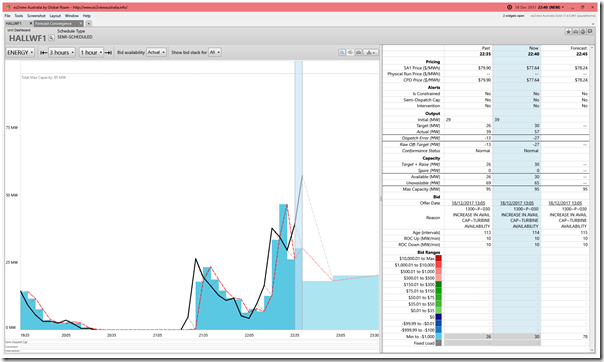Click the splitter handle between chart and data panel
This screenshot has height=362, width=604.
[381, 199]
